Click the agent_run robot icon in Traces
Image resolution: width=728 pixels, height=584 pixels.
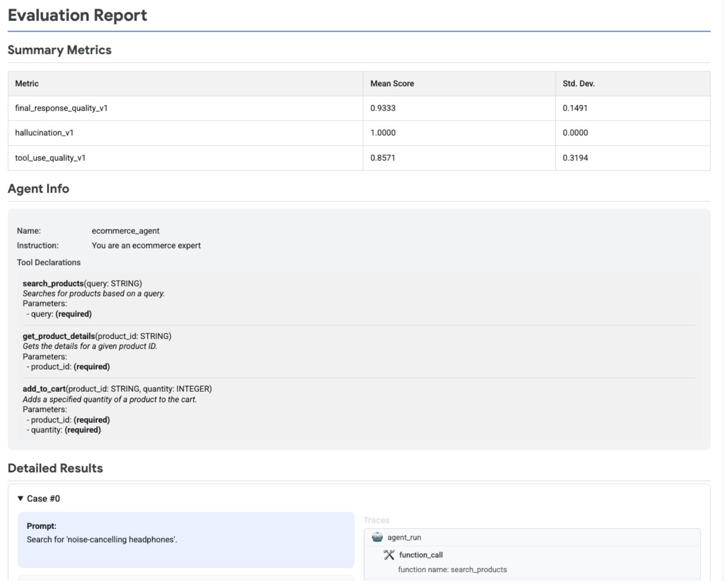[x=378, y=537]
